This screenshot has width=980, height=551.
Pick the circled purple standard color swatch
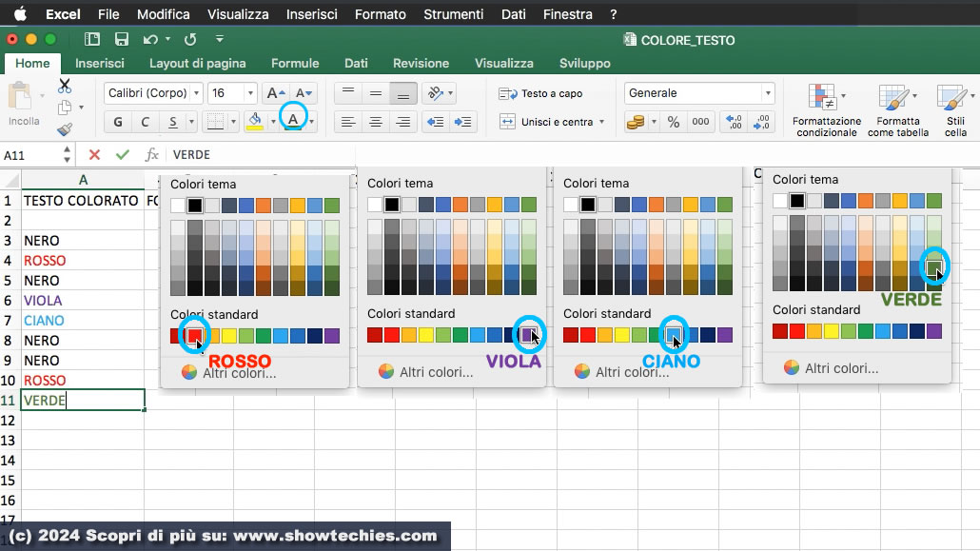tap(529, 335)
